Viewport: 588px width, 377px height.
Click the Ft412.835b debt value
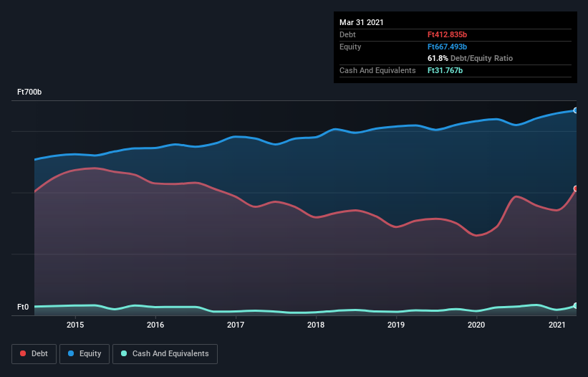[447, 34]
